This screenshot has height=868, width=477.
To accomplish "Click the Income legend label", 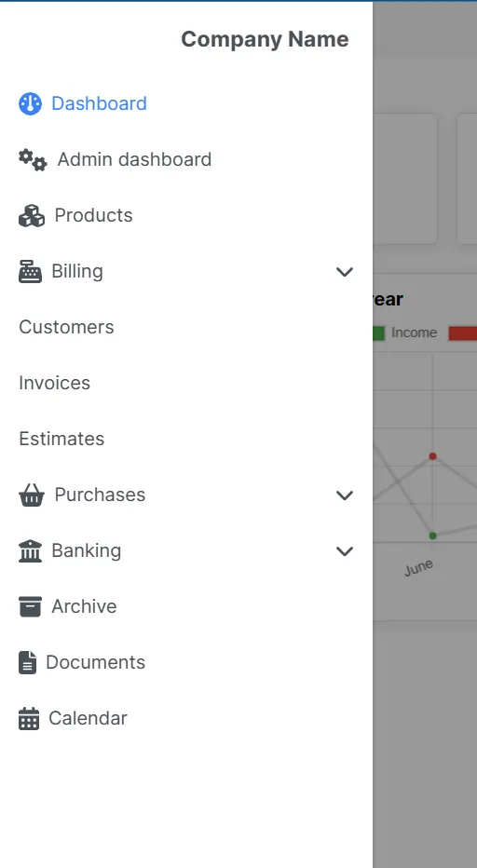I will 414,332.
